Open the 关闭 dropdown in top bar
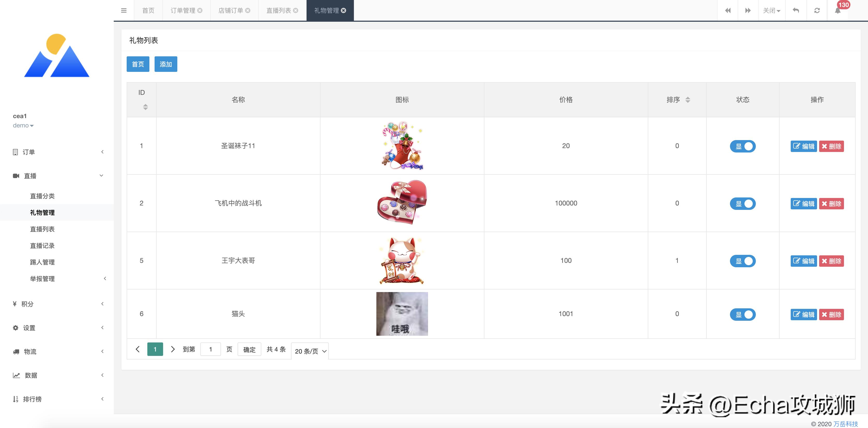The width and height of the screenshot is (868, 428). tap(772, 10)
